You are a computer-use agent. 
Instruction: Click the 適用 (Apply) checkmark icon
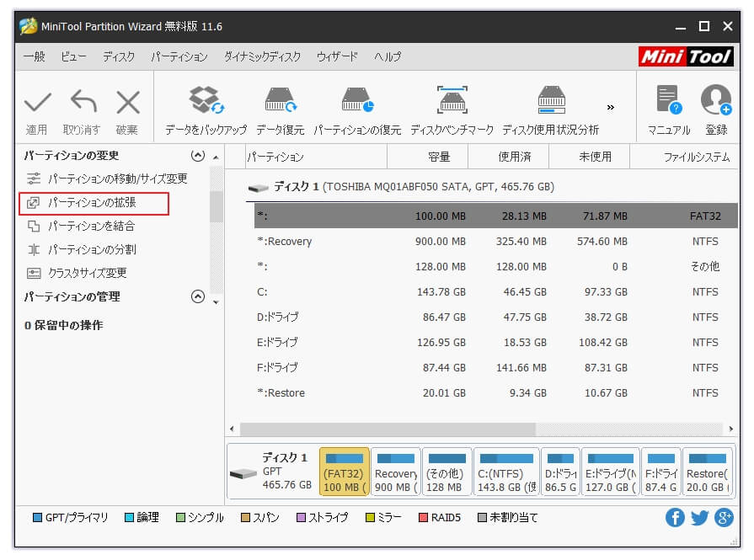click(x=38, y=102)
